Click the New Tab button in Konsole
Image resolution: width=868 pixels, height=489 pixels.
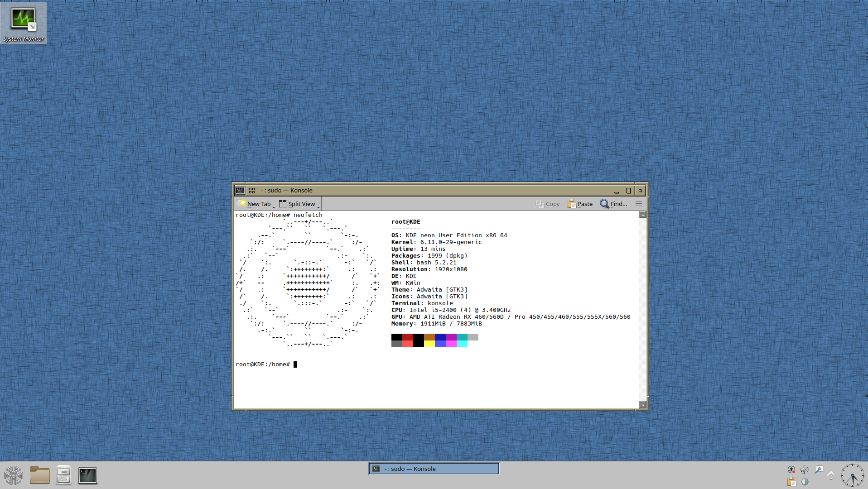point(255,204)
